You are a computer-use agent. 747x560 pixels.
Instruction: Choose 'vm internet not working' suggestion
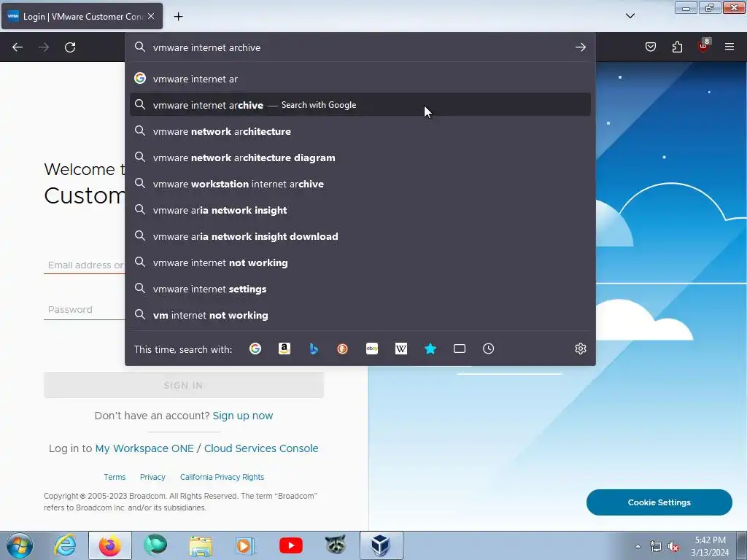tap(360, 315)
